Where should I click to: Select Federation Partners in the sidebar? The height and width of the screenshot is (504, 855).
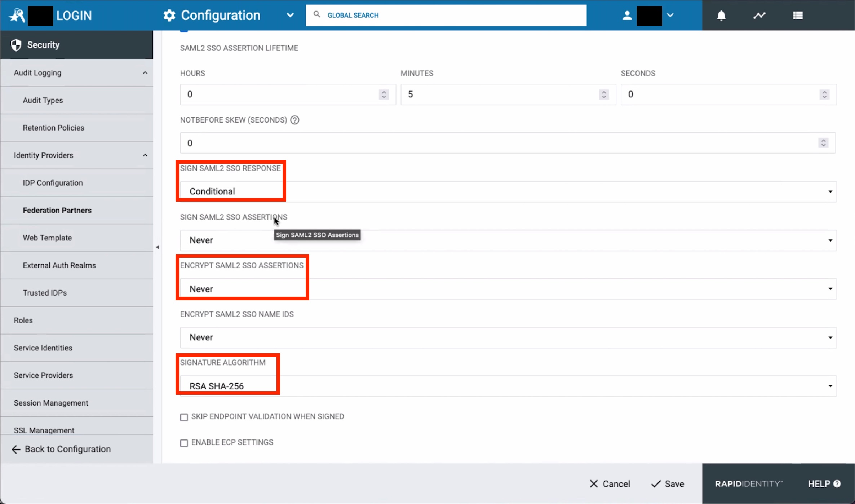tap(57, 210)
